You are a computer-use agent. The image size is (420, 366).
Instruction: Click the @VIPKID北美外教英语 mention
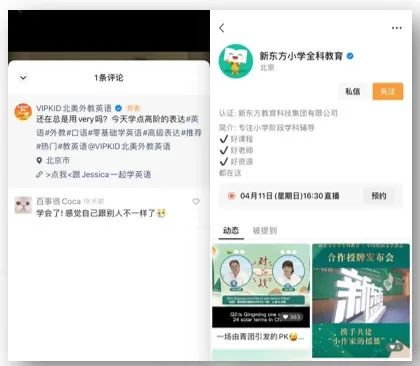click(x=129, y=146)
